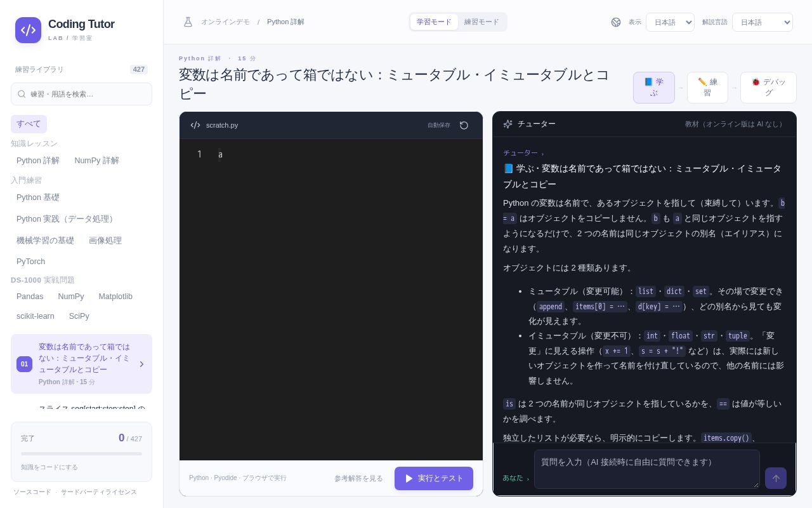This screenshot has width=812, height=508.
Task: Focus the 質問を入力 chat box
Action: click(647, 469)
